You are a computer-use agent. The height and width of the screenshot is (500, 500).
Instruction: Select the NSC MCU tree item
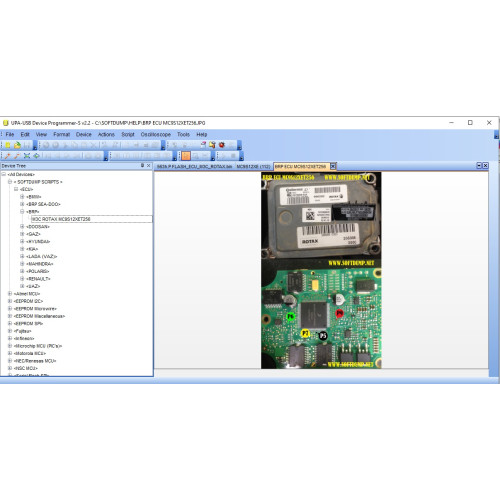coord(26,368)
